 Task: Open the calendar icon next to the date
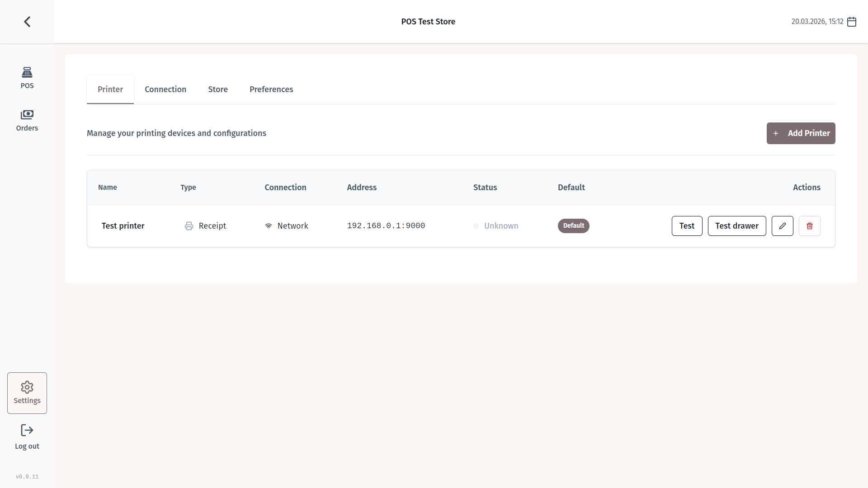click(x=852, y=22)
